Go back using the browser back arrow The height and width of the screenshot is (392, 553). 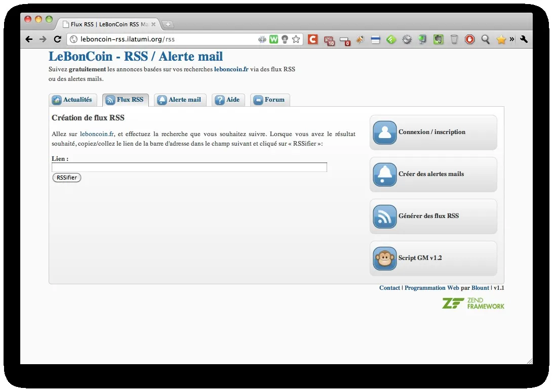(x=29, y=39)
